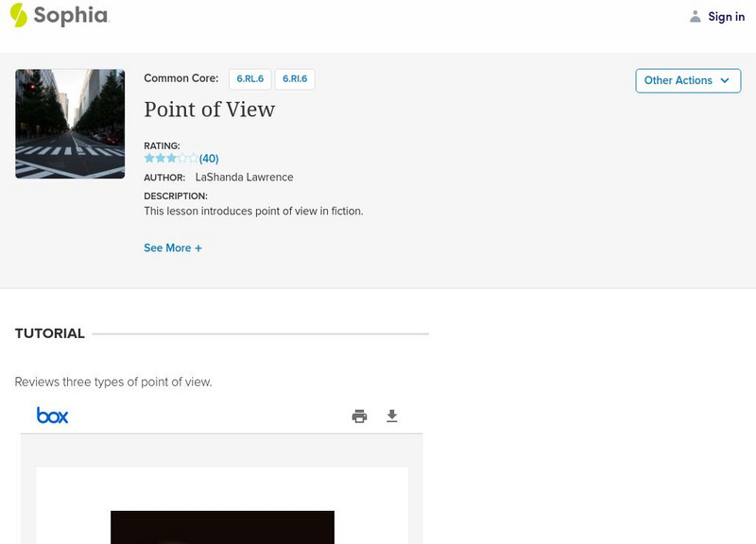Click the Box logo above the document
Image resolution: width=756 pixels, height=544 pixels.
click(x=54, y=415)
